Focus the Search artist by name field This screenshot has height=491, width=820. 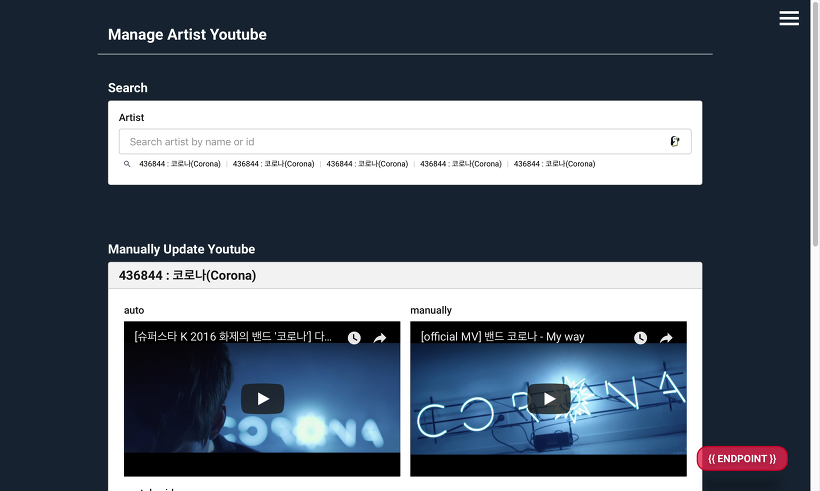(390, 142)
